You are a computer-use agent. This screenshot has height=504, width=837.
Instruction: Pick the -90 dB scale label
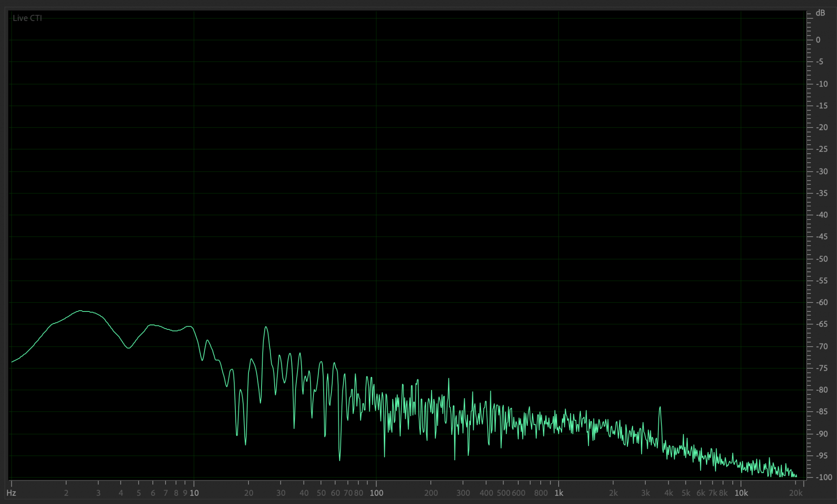click(x=821, y=434)
